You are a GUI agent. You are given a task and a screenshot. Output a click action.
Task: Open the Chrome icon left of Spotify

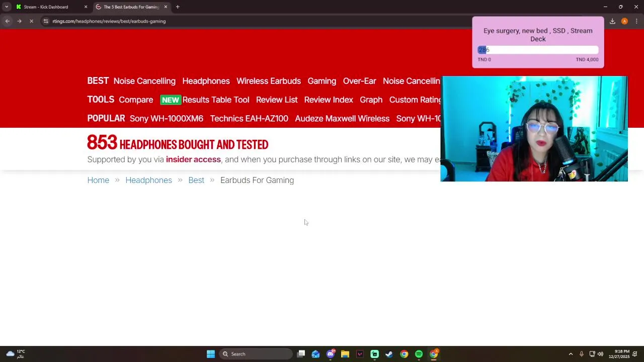click(404, 354)
